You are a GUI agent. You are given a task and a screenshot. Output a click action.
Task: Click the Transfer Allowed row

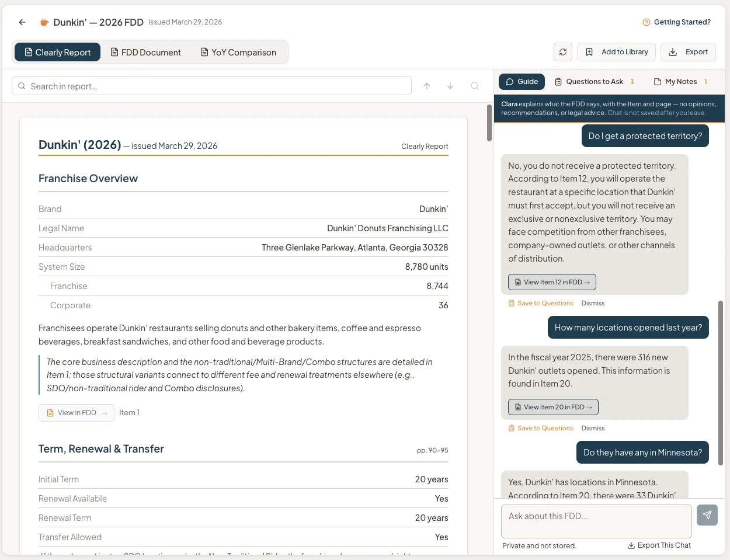point(244,537)
